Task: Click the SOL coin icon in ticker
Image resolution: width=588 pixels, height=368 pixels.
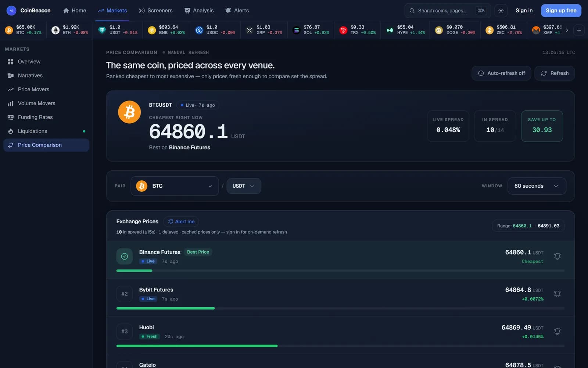Action: tap(297, 30)
